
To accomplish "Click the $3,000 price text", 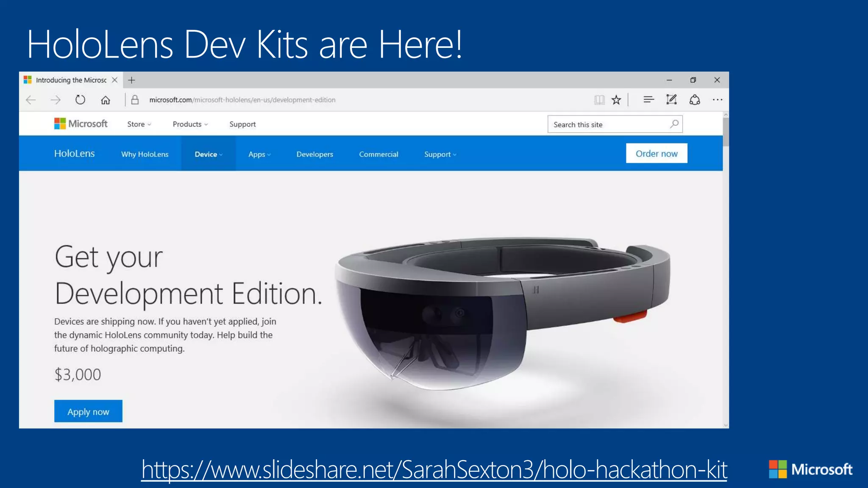I will point(78,374).
